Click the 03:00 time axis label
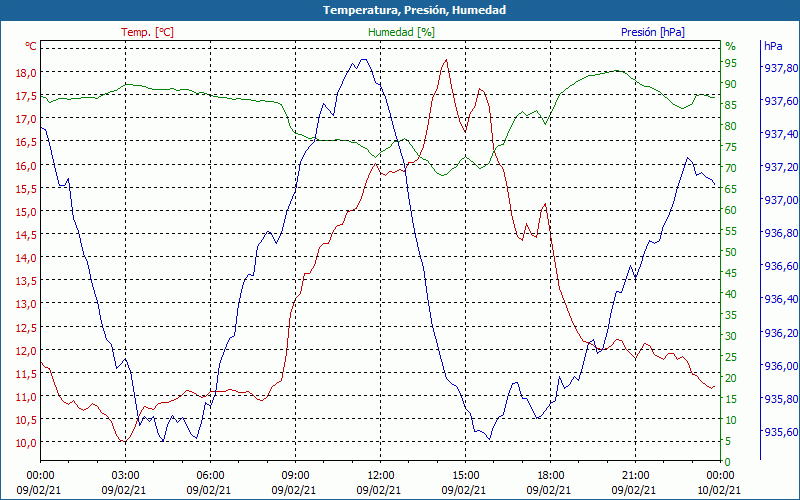 tap(126, 476)
